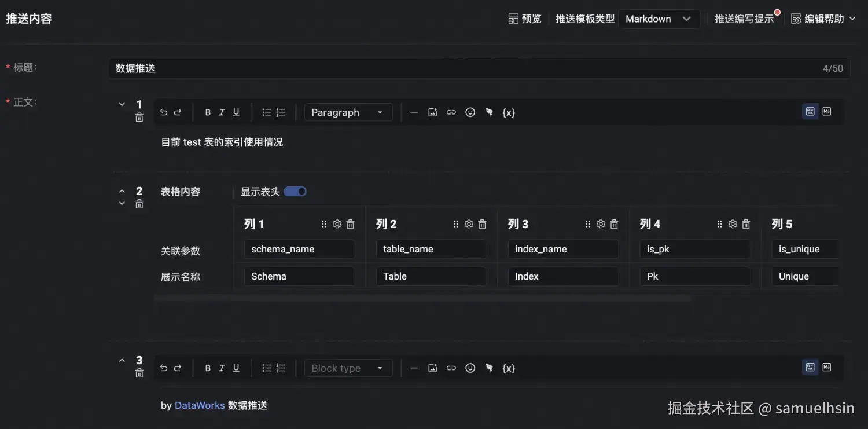Screen dimensions: 868x429
Task: Insert bulleted list in section 1
Action: [266, 112]
